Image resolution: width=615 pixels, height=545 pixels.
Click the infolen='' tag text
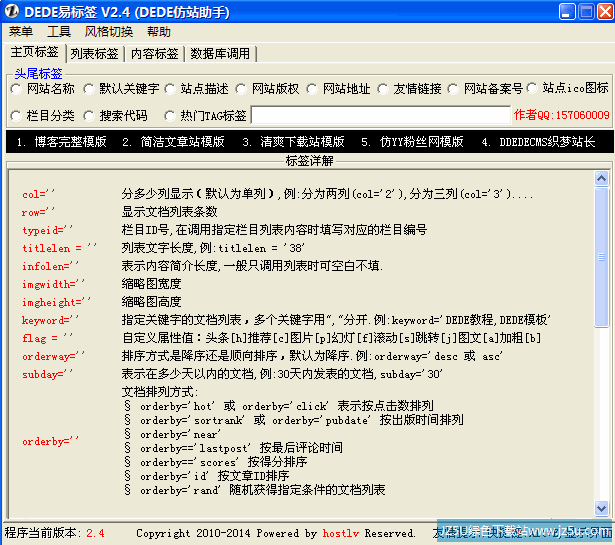click(x=50, y=266)
